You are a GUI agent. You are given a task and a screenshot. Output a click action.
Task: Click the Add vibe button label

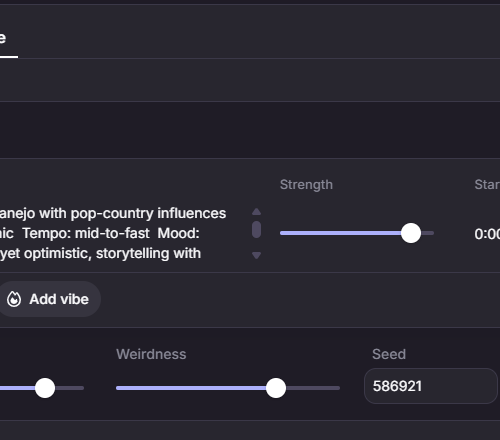point(59,299)
